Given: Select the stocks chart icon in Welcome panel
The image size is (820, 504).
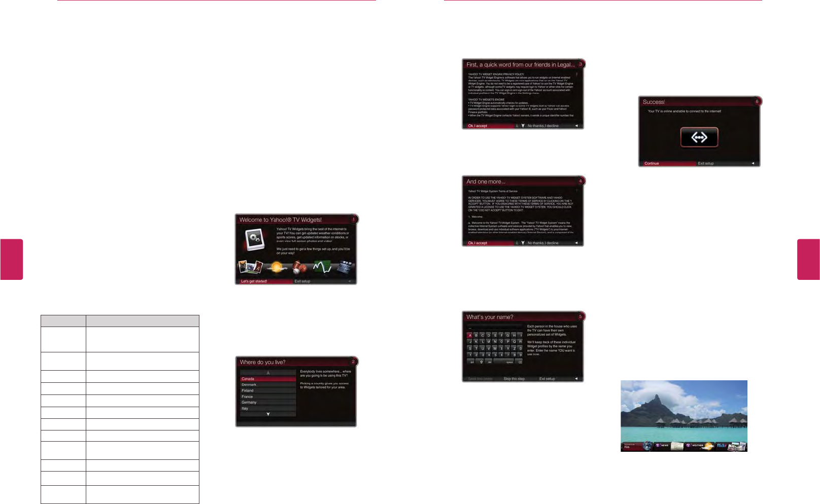Looking at the screenshot, I should (x=322, y=267).
